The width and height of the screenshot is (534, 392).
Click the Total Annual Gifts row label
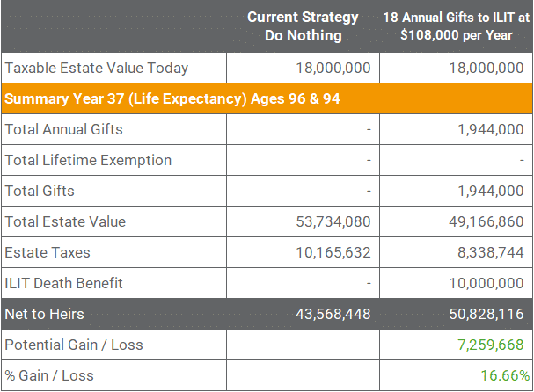point(63,130)
